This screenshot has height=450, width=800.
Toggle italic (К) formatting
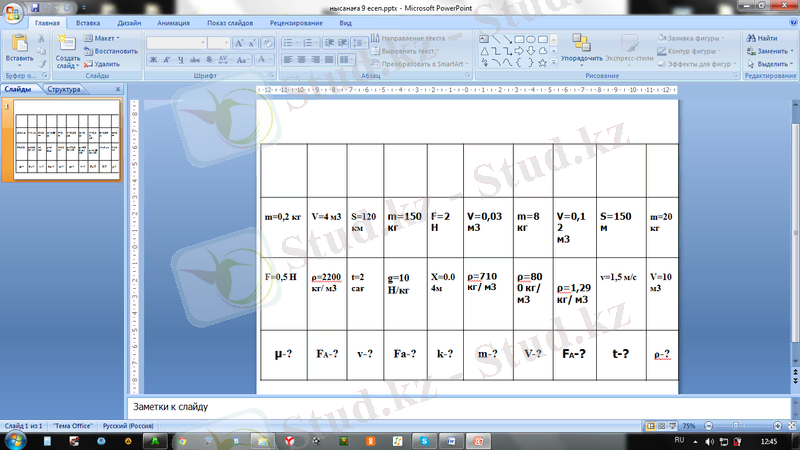click(167, 61)
